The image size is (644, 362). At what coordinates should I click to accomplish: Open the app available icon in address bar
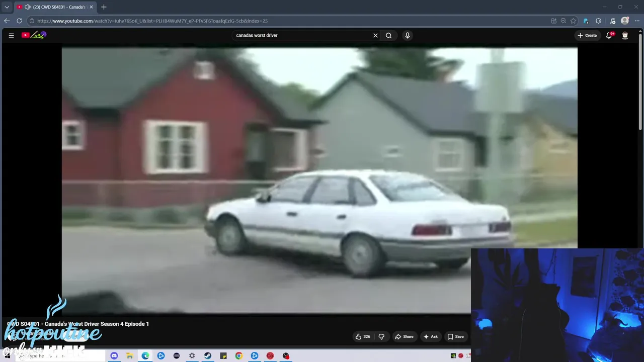554,21
